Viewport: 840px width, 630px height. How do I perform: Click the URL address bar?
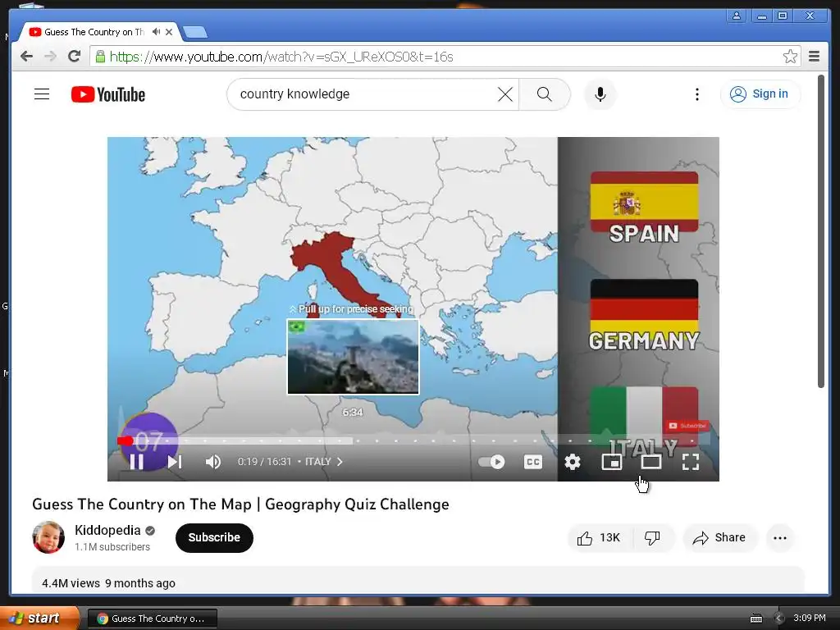[x=445, y=57]
